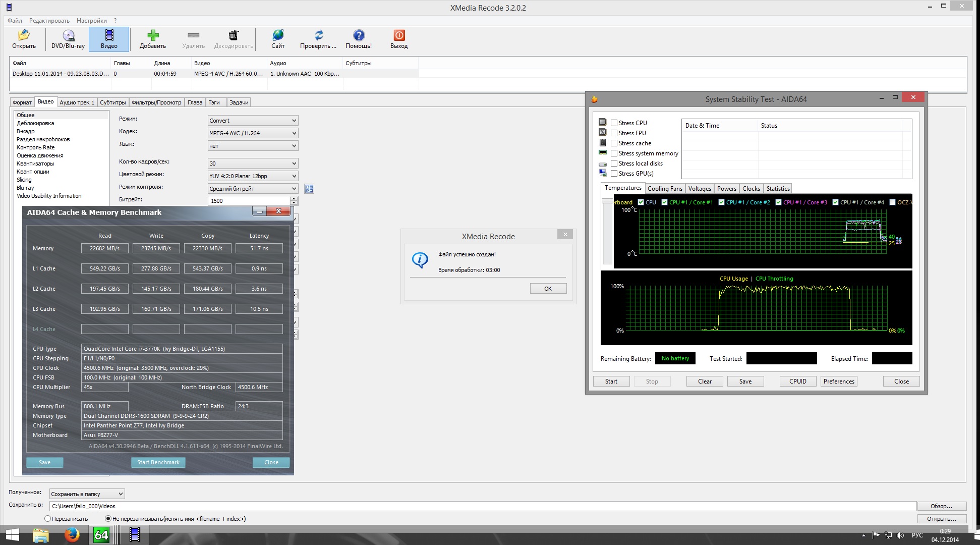Open the DVD/Blu-ray disc source
980x545 pixels.
click(68, 36)
